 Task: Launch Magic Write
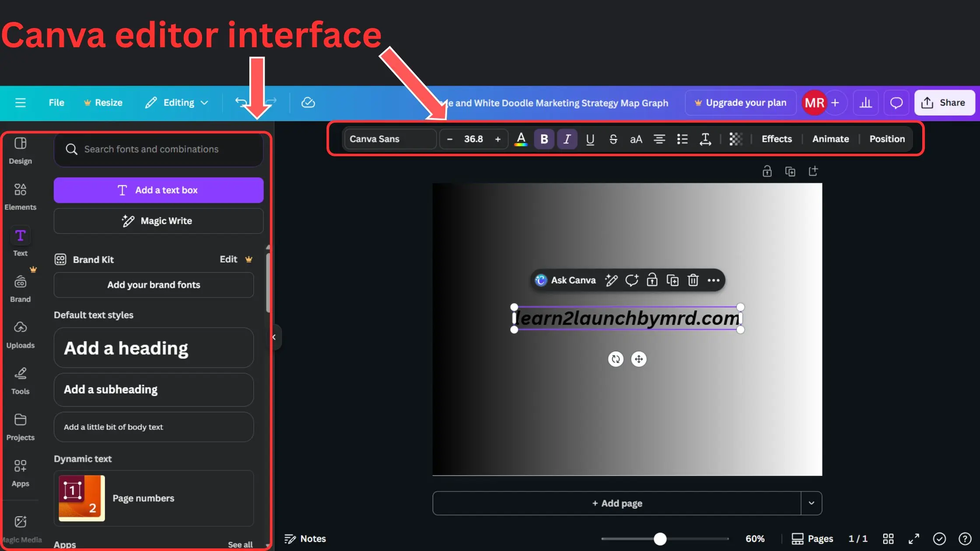pyautogui.click(x=158, y=221)
